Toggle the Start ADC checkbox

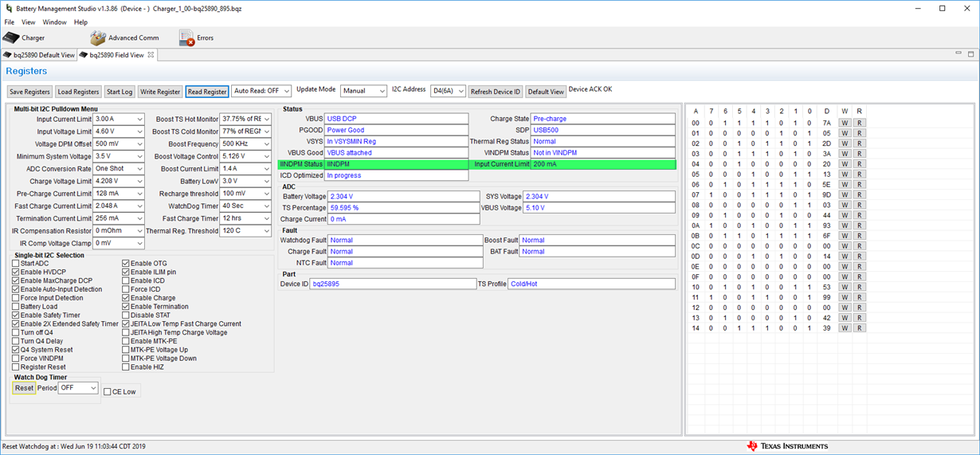click(x=15, y=264)
